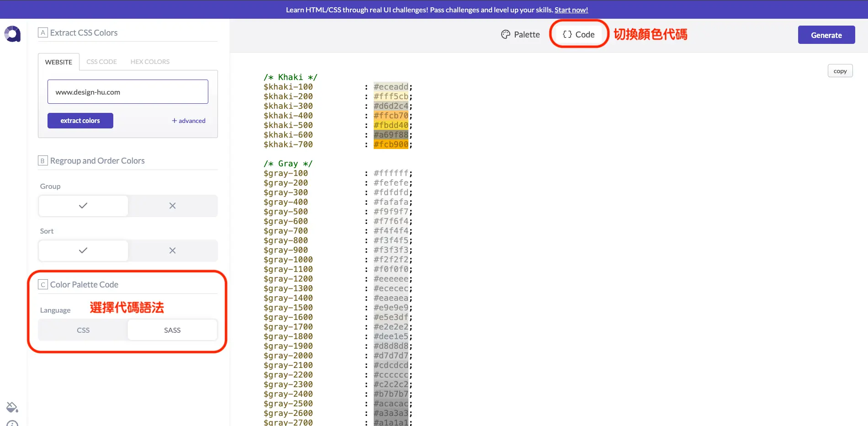Follow the Start now! banner link
The image size is (868, 426).
[x=571, y=10]
